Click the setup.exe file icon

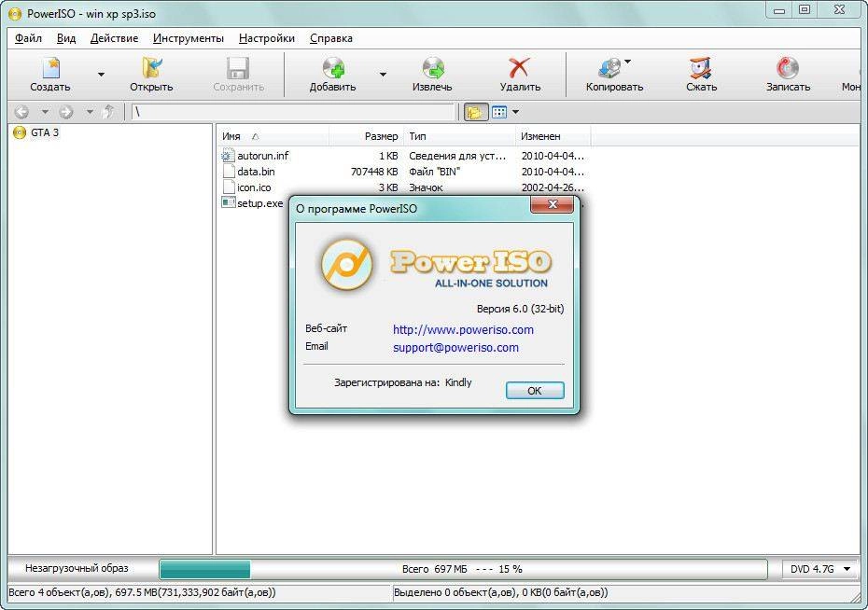pyautogui.click(x=228, y=203)
